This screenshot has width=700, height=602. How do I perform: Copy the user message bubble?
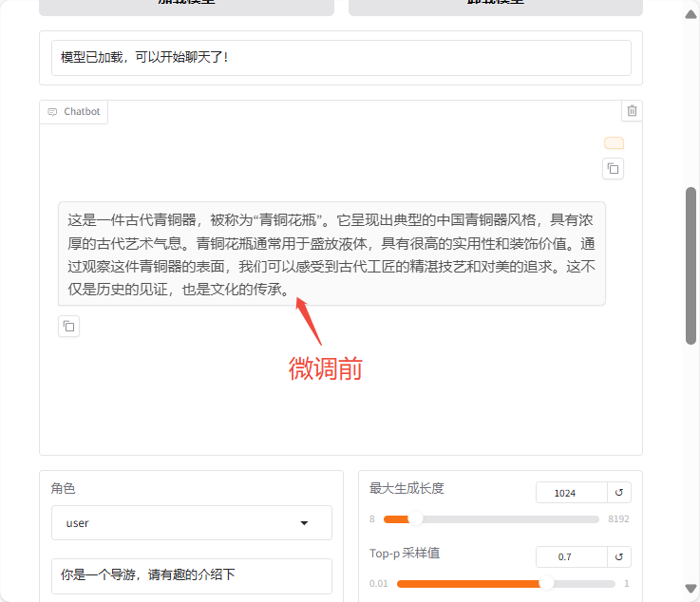point(613,169)
